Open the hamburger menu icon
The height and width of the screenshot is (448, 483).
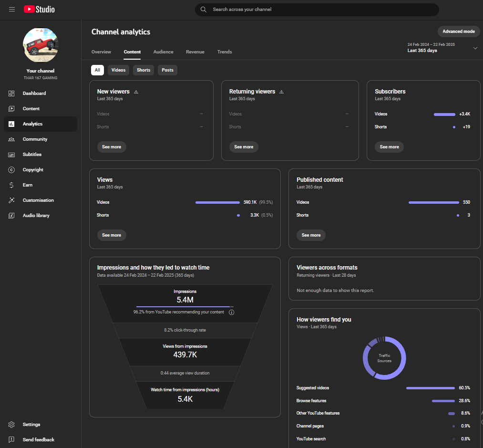12,10
